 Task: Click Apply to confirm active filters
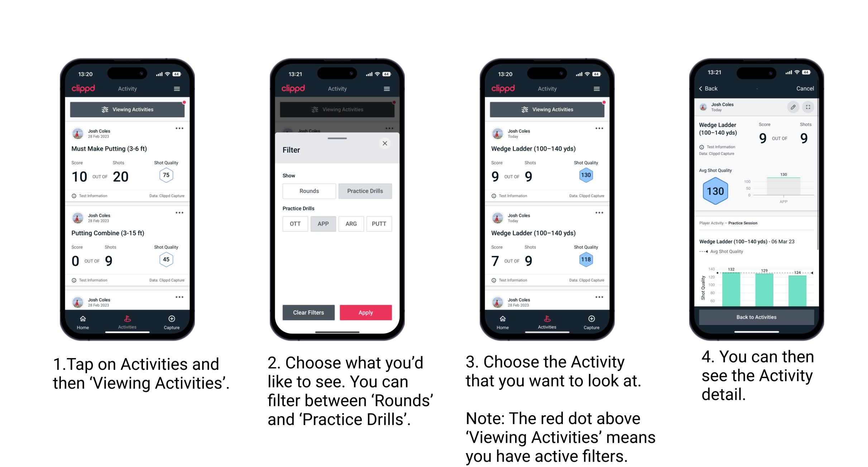(x=366, y=312)
